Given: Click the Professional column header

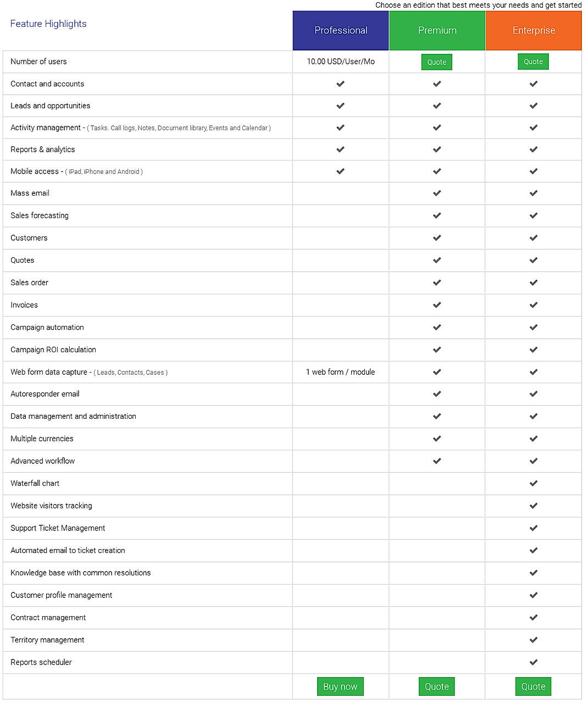Looking at the screenshot, I should click(x=340, y=30).
